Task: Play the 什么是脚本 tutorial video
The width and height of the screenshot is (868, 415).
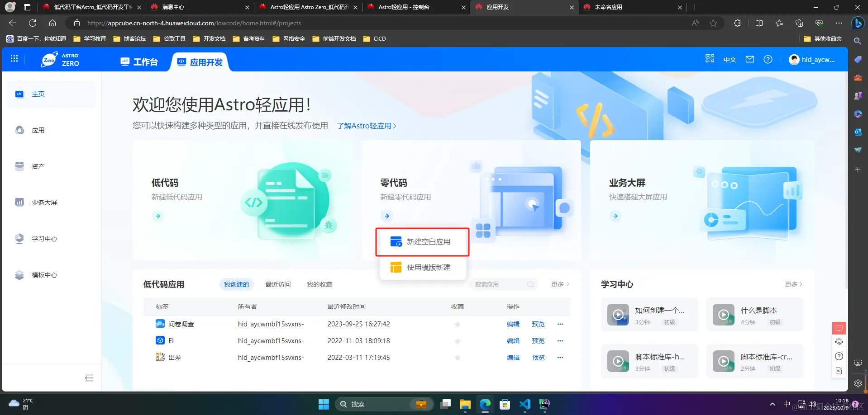Action: tap(724, 315)
